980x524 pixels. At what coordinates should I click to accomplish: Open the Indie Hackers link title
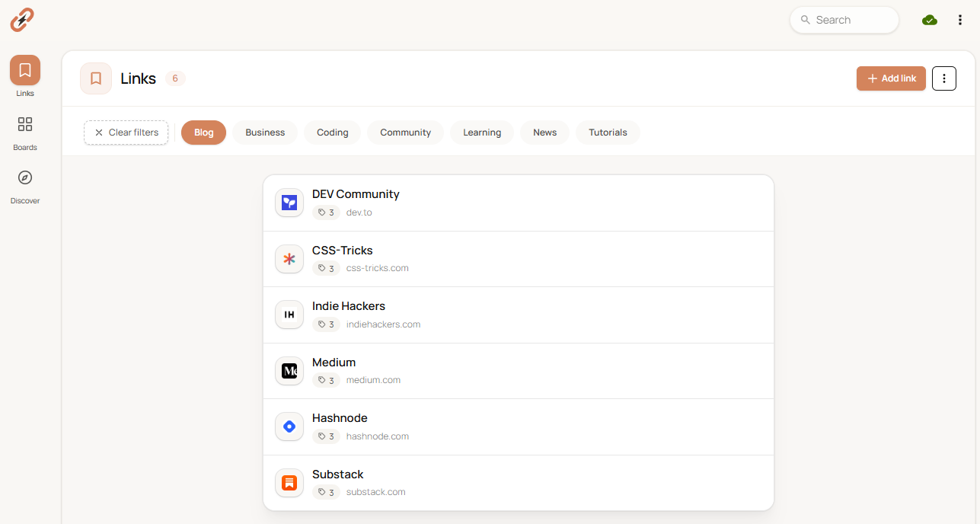349,306
